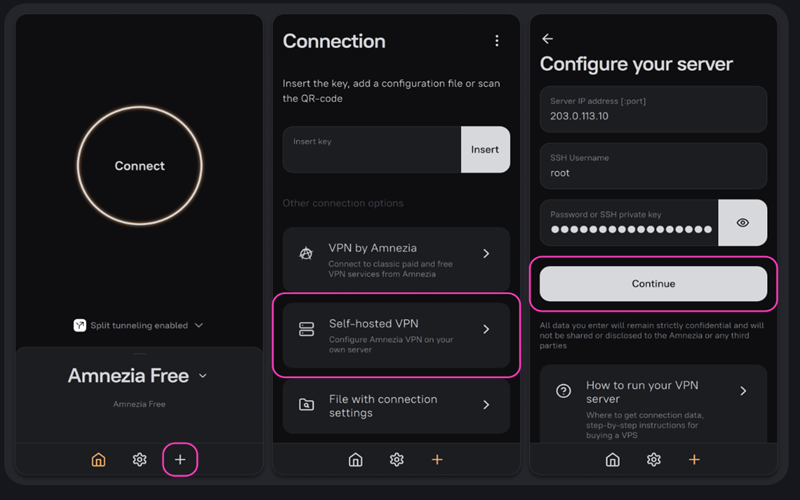
Task: Click the Server IP address field
Action: coord(654,109)
